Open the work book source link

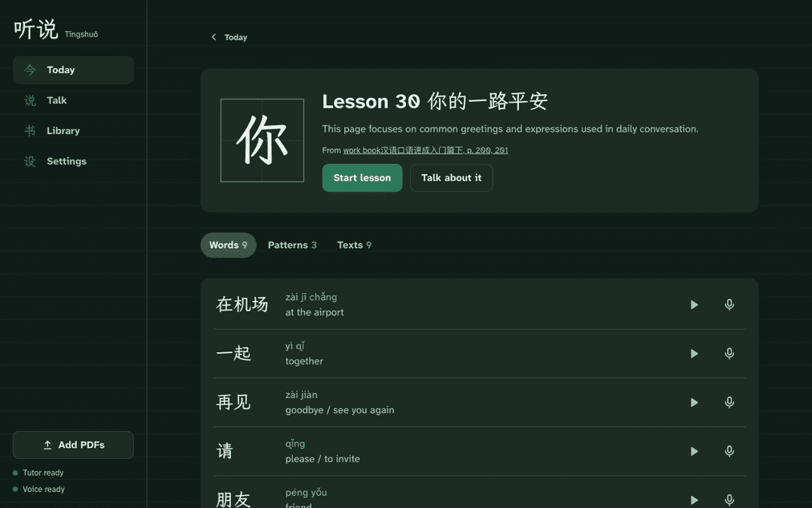[x=425, y=150]
